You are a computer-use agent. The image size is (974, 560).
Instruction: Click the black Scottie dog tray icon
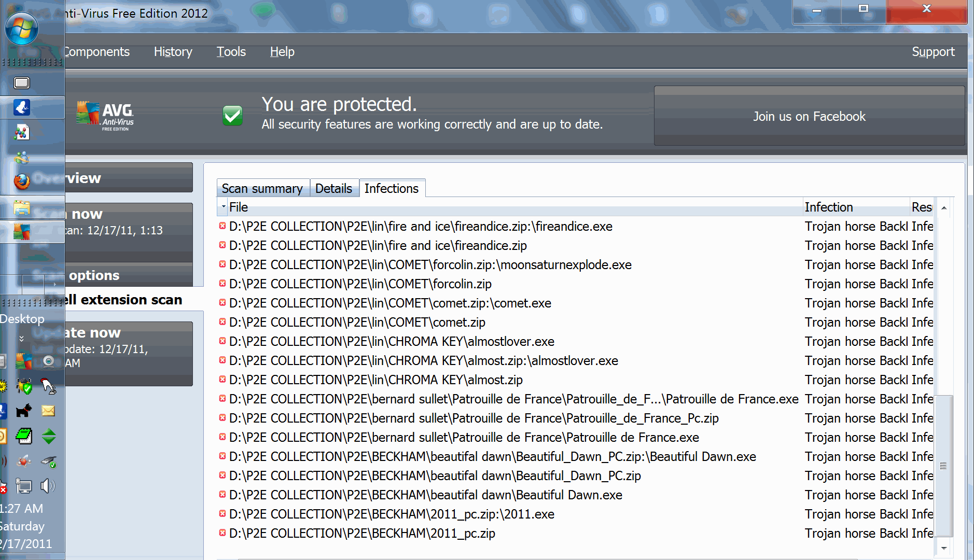click(x=24, y=411)
